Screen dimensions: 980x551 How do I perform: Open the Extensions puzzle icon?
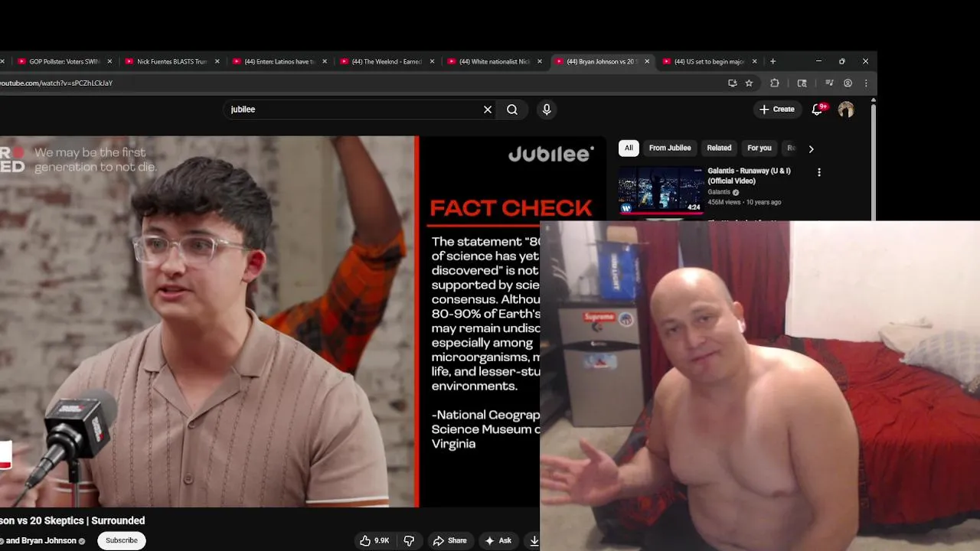(775, 83)
